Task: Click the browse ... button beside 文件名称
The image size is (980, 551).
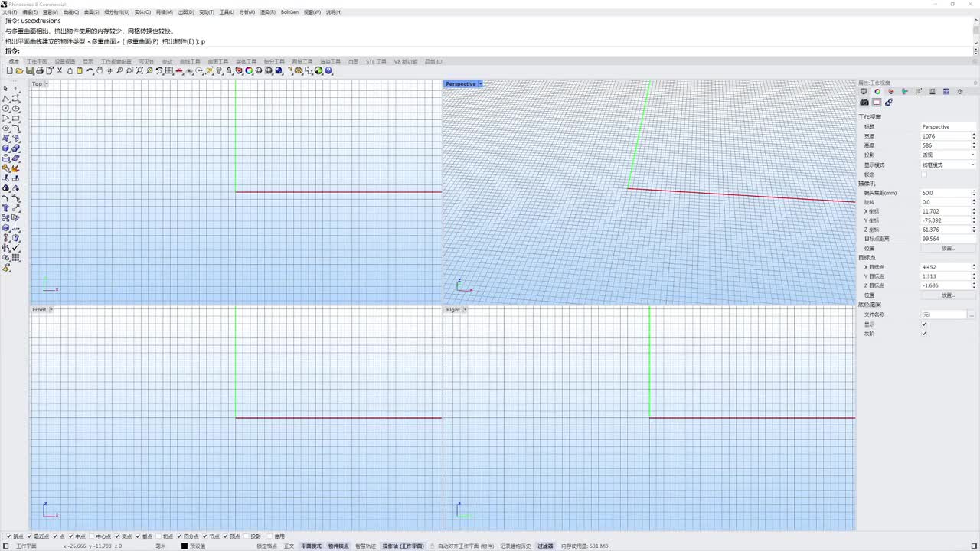Action: click(972, 315)
